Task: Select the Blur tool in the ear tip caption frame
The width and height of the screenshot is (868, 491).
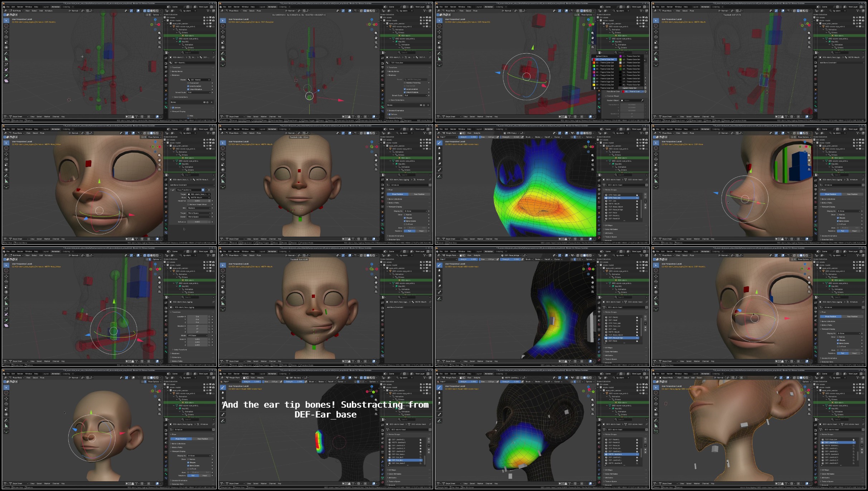Action: click(223, 393)
